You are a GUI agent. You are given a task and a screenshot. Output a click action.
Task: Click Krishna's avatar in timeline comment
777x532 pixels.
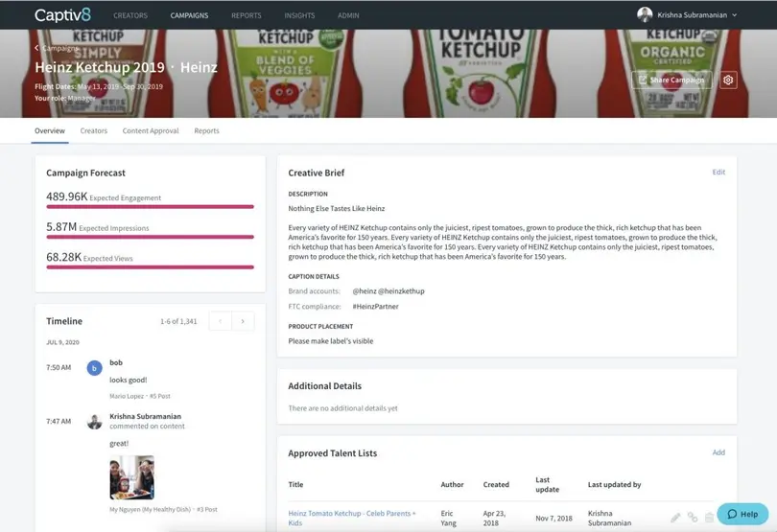pos(94,422)
